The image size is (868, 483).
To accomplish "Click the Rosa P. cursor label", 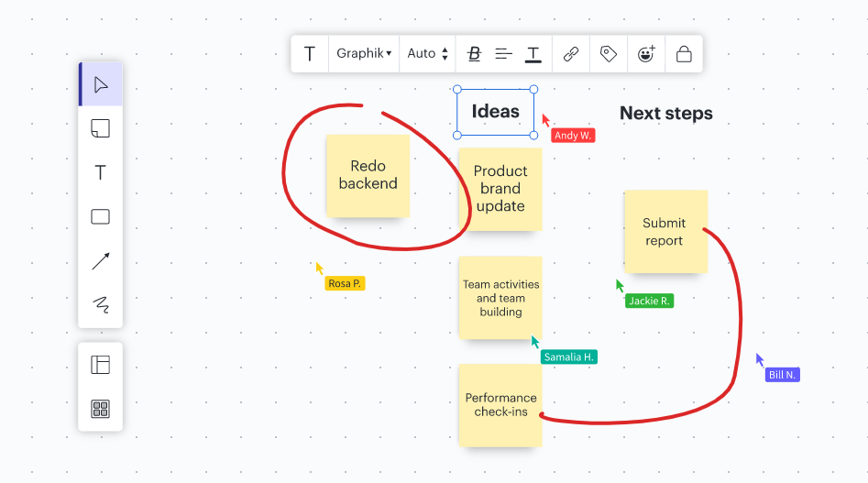I will point(345,283).
